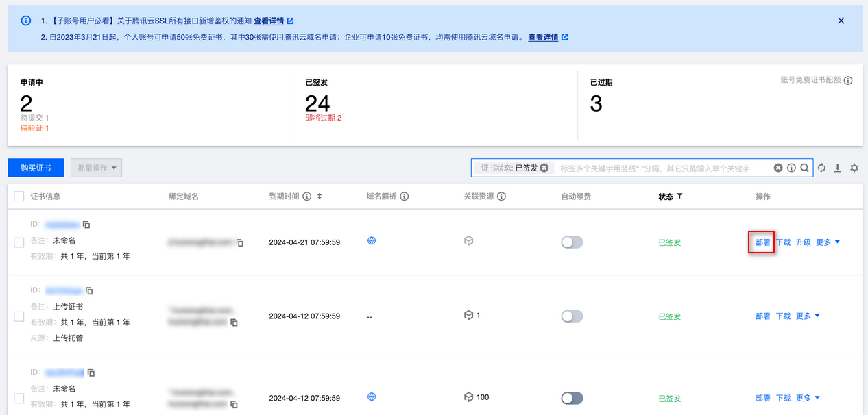Click 升级 link in the first row
Screen dimensions: 868x415
[x=803, y=242]
